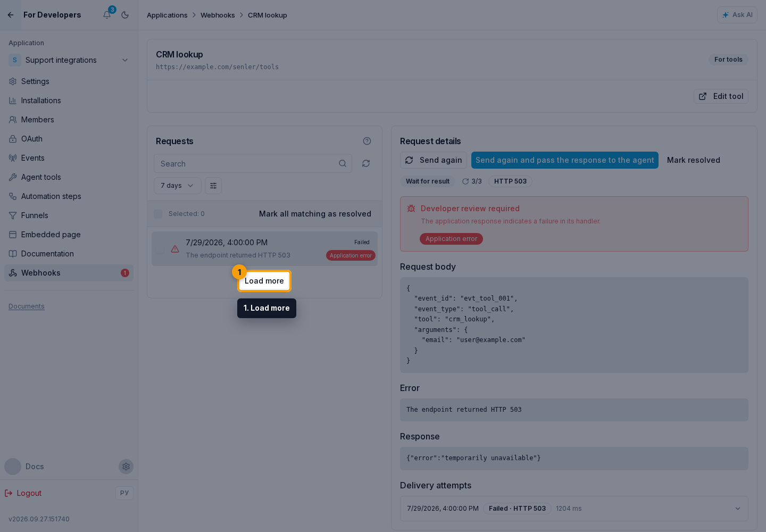Select the 7/29/2026, 4:00:00 PM request

coord(264,249)
